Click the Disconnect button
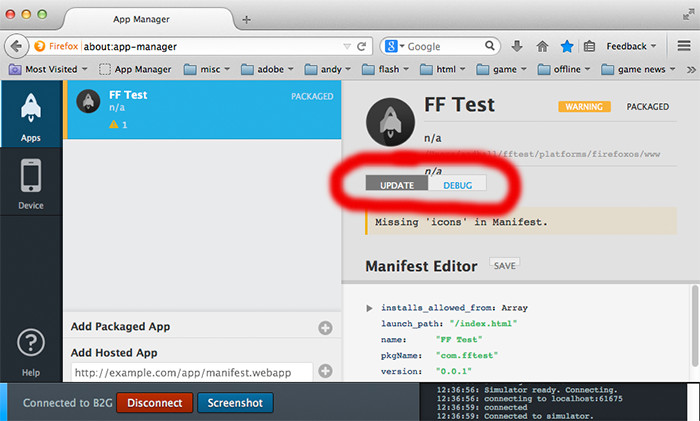Viewport: 700px width, 421px height. click(154, 403)
